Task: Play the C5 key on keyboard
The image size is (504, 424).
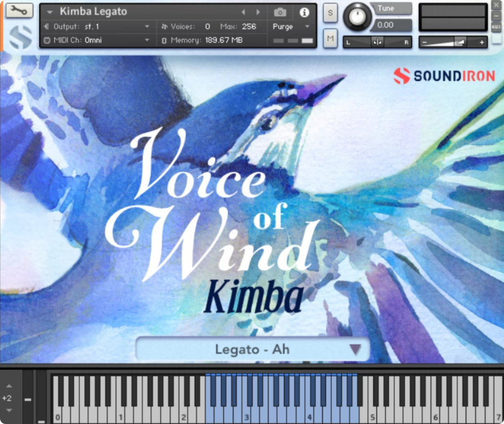Action: [x=372, y=415]
